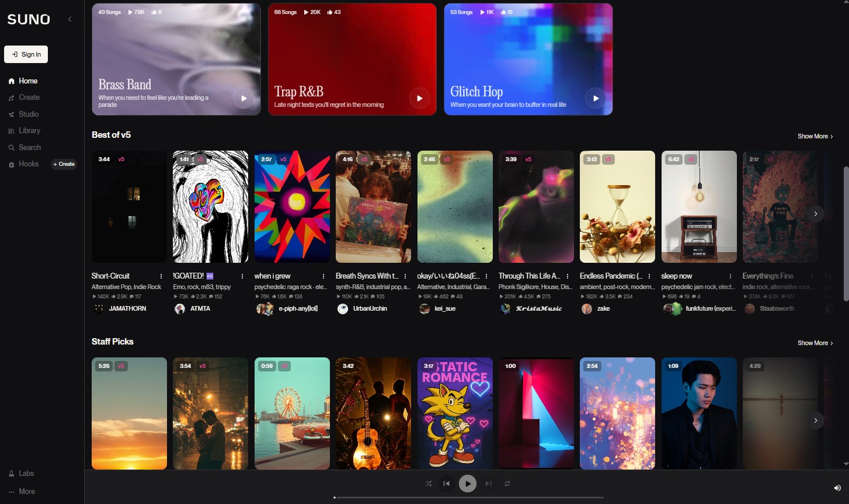Open options menu for Short-Circuit
849x504 pixels.
click(x=161, y=276)
